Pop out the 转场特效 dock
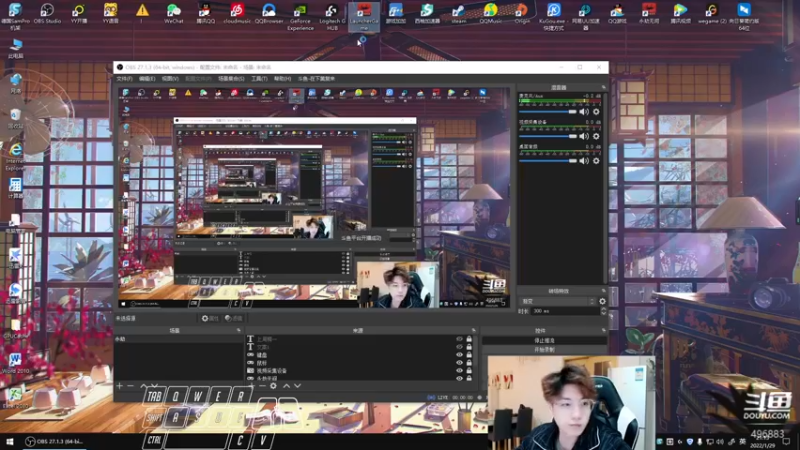Image resolution: width=800 pixels, height=450 pixels. 604,291
